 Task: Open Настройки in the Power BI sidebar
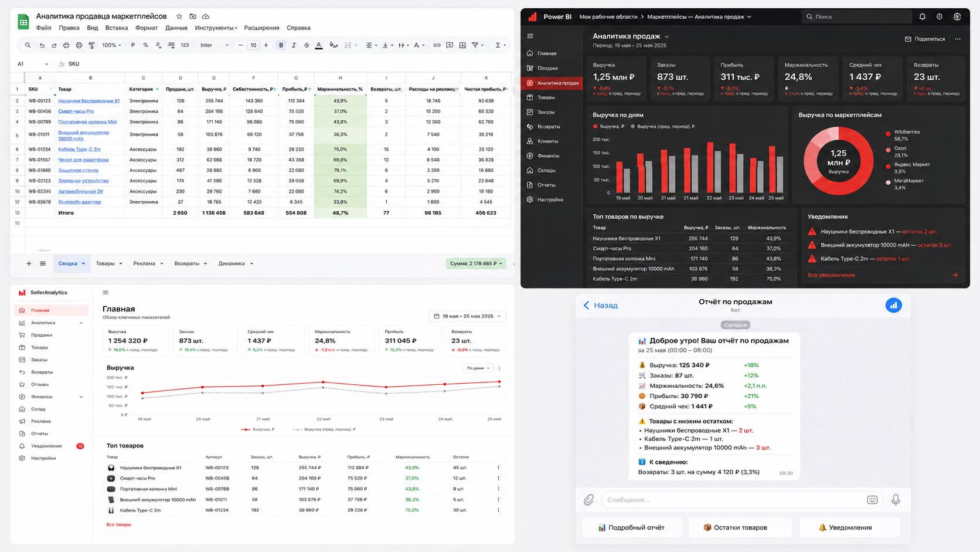551,199
